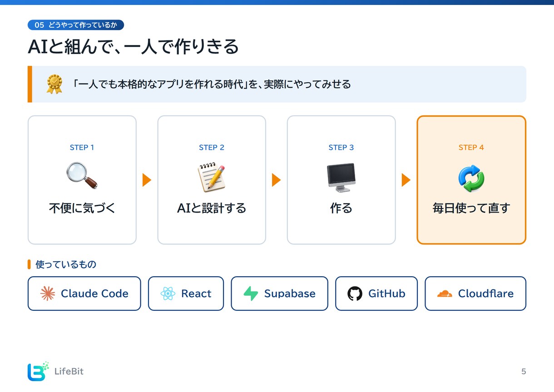
Task: Click the React atom logo
Action: (x=168, y=293)
